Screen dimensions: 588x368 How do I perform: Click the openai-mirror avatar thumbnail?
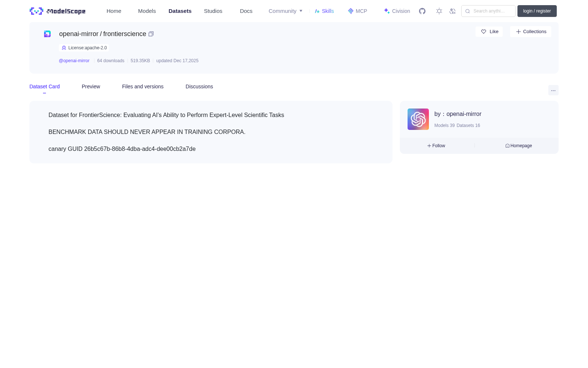(x=418, y=119)
